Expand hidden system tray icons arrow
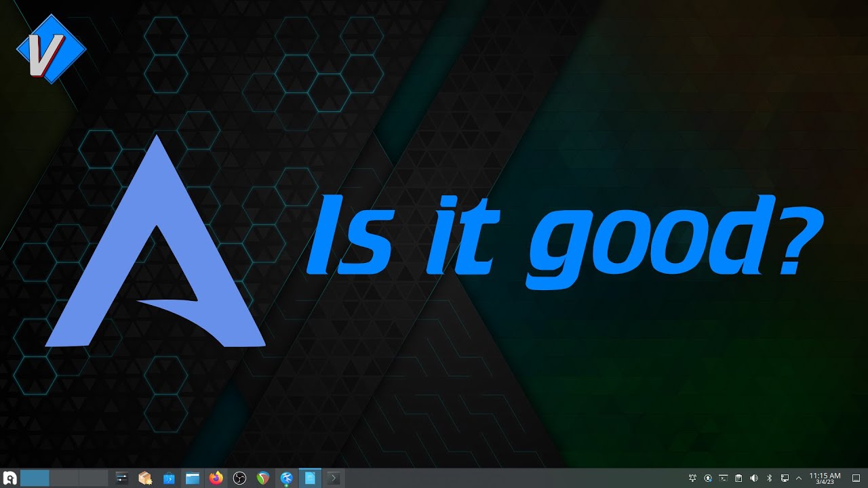Image resolution: width=868 pixels, height=488 pixels. pyautogui.click(x=799, y=479)
